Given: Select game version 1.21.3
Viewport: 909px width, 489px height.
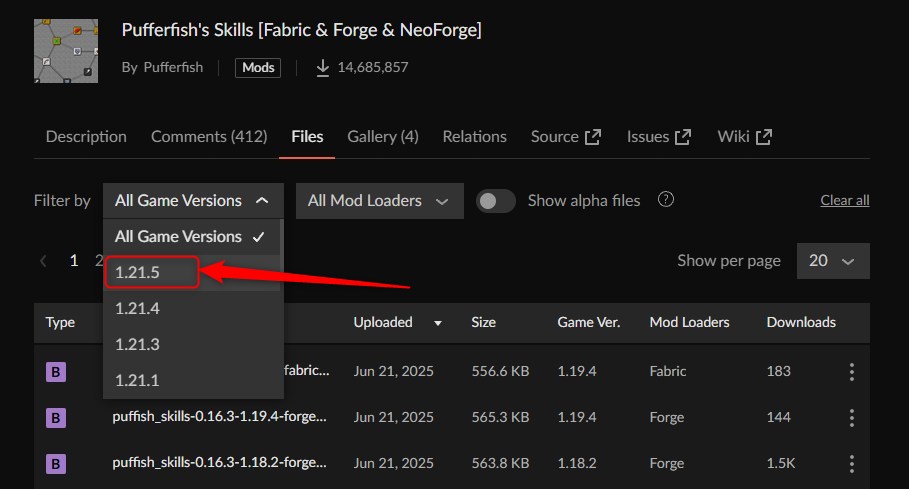Looking at the screenshot, I should point(191,344).
